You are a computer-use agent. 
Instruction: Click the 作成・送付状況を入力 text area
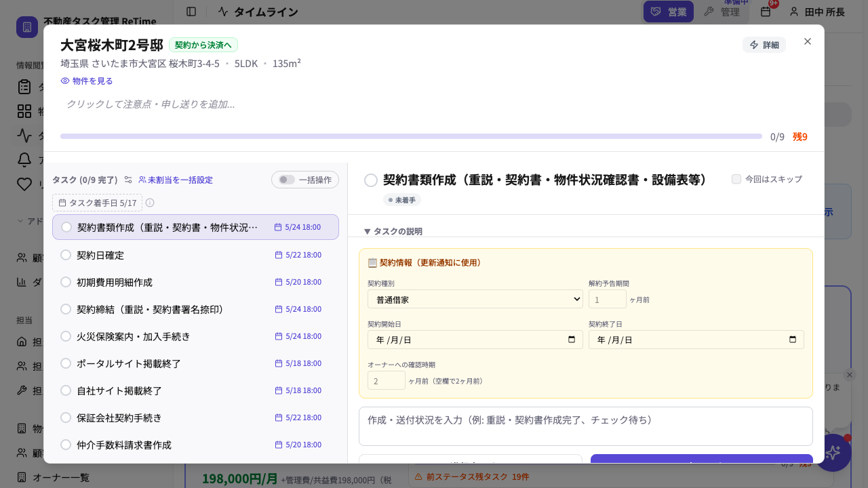tap(586, 426)
